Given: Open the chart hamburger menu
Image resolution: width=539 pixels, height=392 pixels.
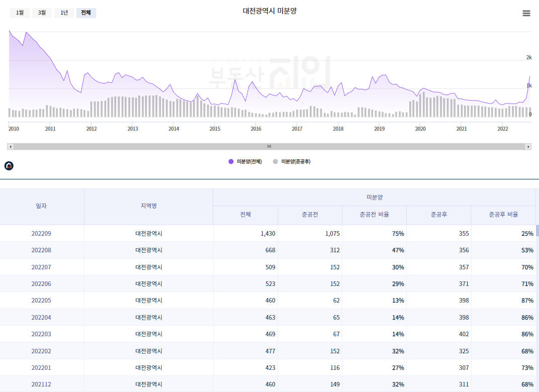Looking at the screenshot, I should coord(526,13).
